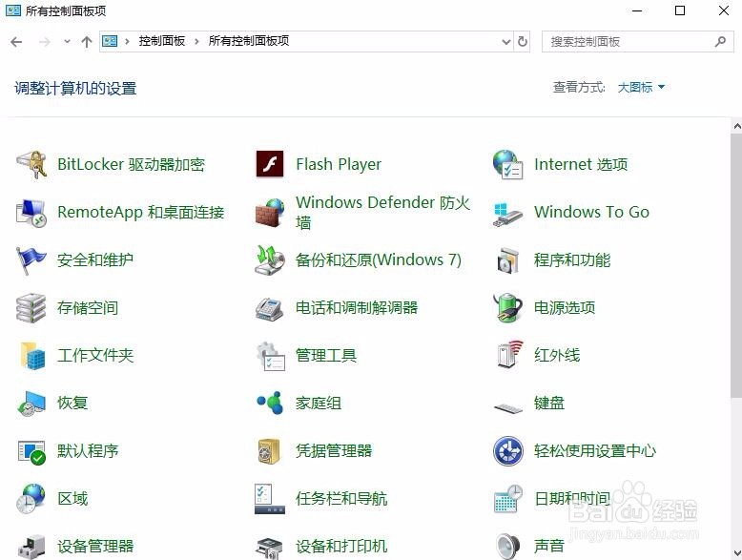The image size is (742, 560).
Task: Open the 管理工具 gear icon
Action: [270, 356]
